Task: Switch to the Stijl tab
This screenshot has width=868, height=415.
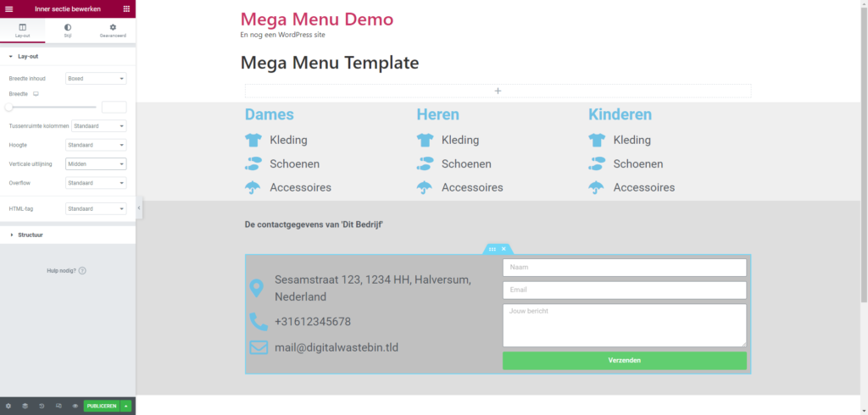Action: pos(68,30)
